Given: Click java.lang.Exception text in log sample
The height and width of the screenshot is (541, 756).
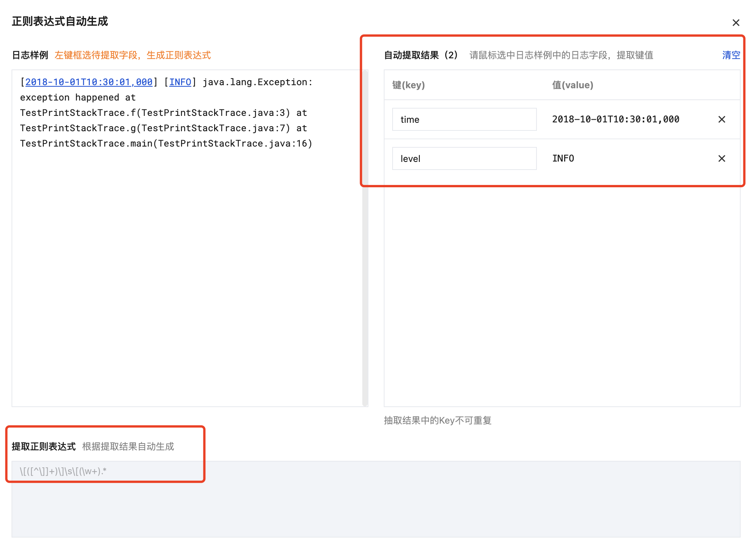Looking at the screenshot, I should [257, 82].
